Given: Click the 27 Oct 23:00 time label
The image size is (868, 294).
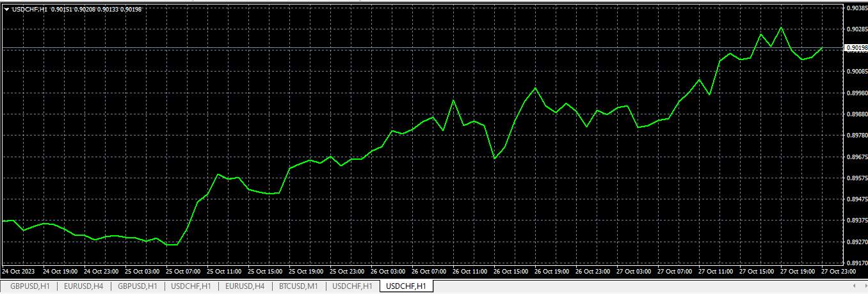Looking at the screenshot, I should 839,272.
